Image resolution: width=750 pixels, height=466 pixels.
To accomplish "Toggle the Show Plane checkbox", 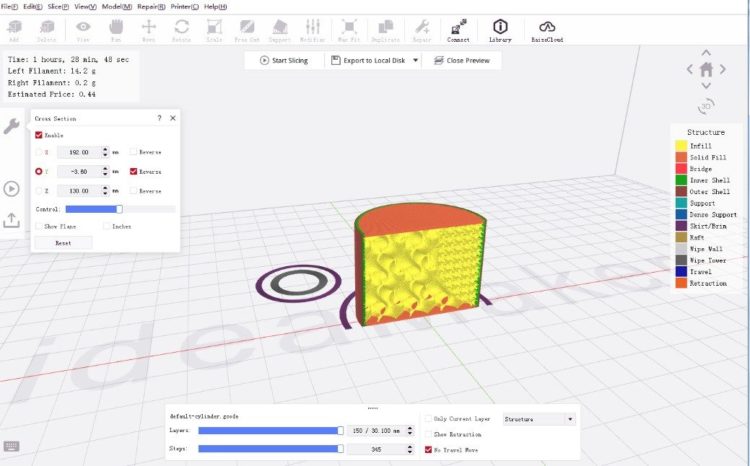I will pos(39,226).
